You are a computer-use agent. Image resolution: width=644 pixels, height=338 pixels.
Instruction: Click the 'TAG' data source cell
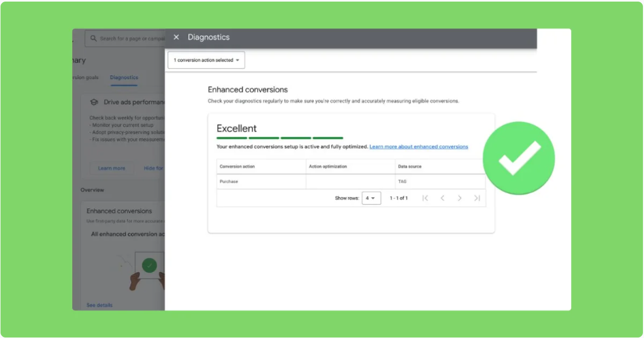pyautogui.click(x=440, y=181)
